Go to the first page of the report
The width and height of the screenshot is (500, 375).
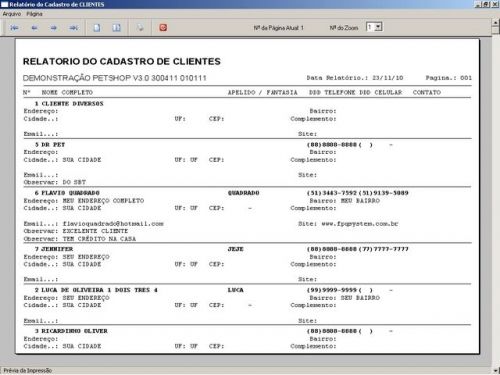point(14,28)
